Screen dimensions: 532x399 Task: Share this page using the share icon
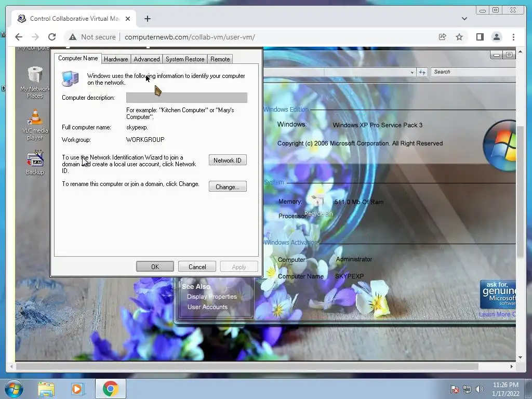(x=443, y=37)
